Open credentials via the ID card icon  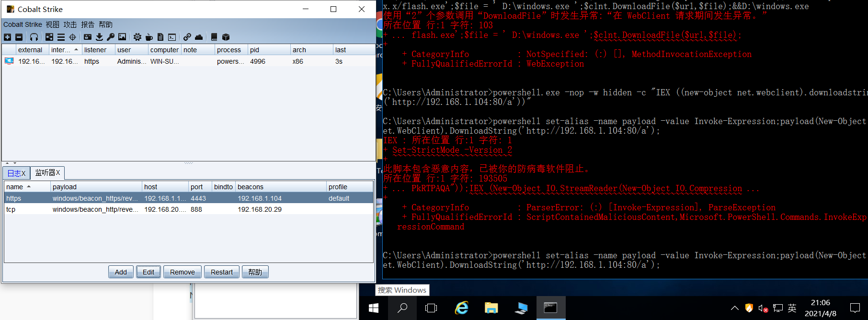point(88,37)
